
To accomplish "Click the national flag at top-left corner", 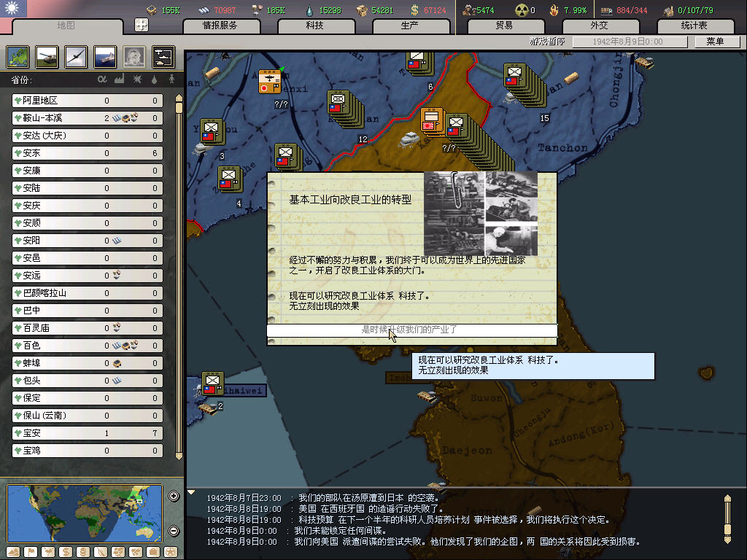I will pos(13,8).
